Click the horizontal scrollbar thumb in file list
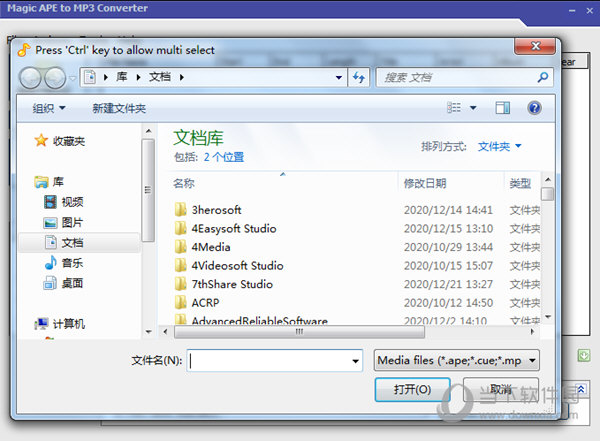The height and width of the screenshot is (441, 600). [299, 332]
